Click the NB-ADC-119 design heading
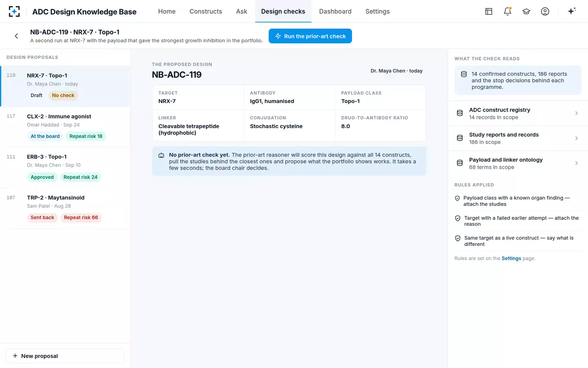 177,75
